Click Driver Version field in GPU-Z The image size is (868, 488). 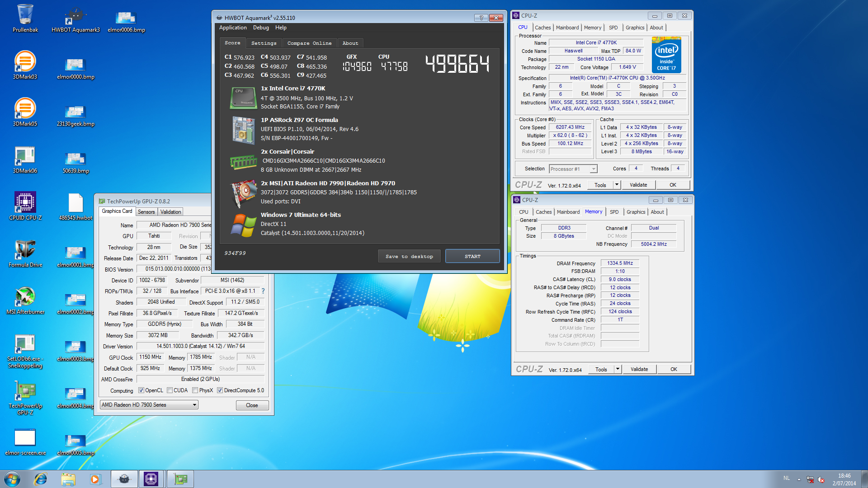200,346
